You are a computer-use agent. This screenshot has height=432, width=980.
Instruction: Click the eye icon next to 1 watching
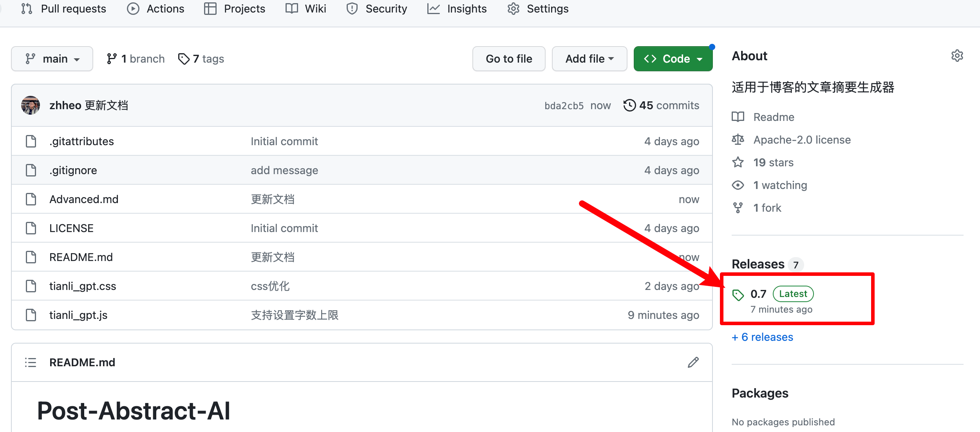point(738,185)
